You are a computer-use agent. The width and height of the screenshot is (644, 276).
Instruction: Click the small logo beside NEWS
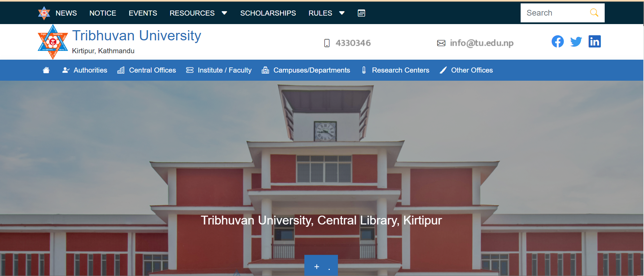click(x=44, y=13)
